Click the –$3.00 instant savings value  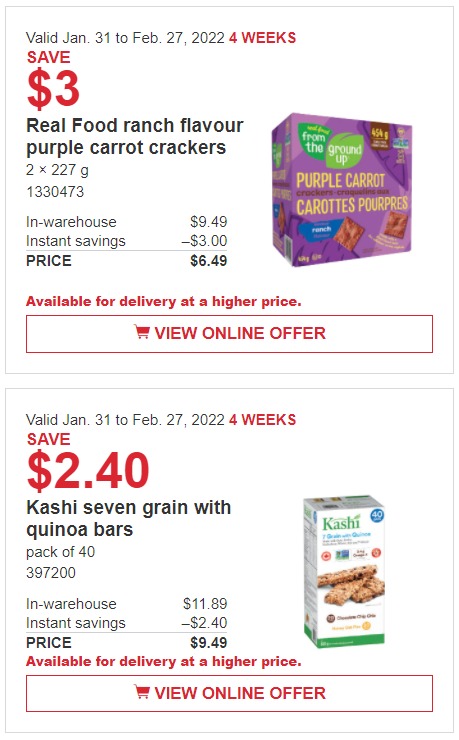[204, 241]
